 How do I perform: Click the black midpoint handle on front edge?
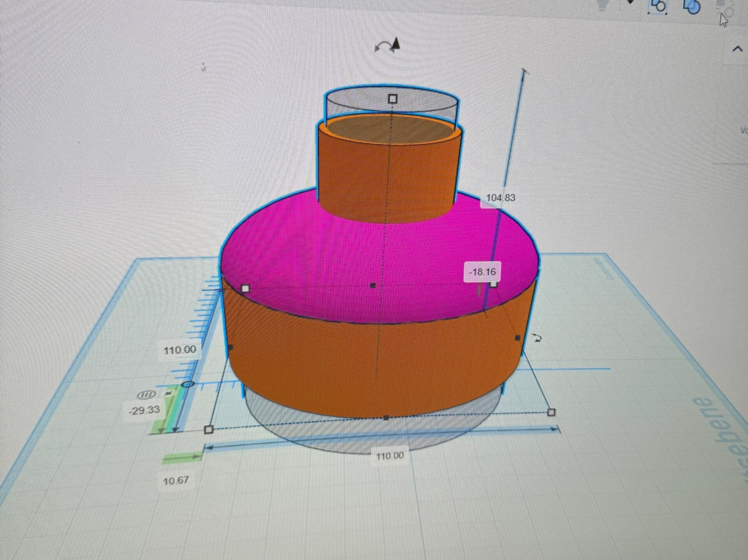pyautogui.click(x=386, y=418)
